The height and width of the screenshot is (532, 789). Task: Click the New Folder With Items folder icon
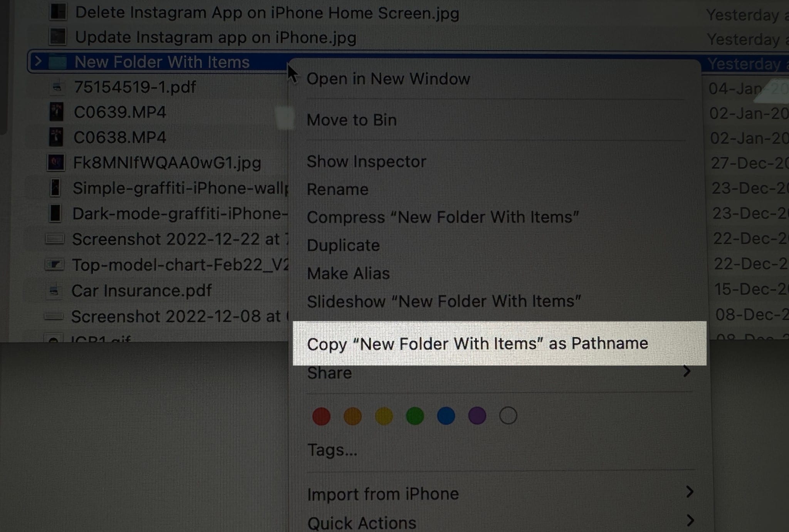pyautogui.click(x=58, y=62)
